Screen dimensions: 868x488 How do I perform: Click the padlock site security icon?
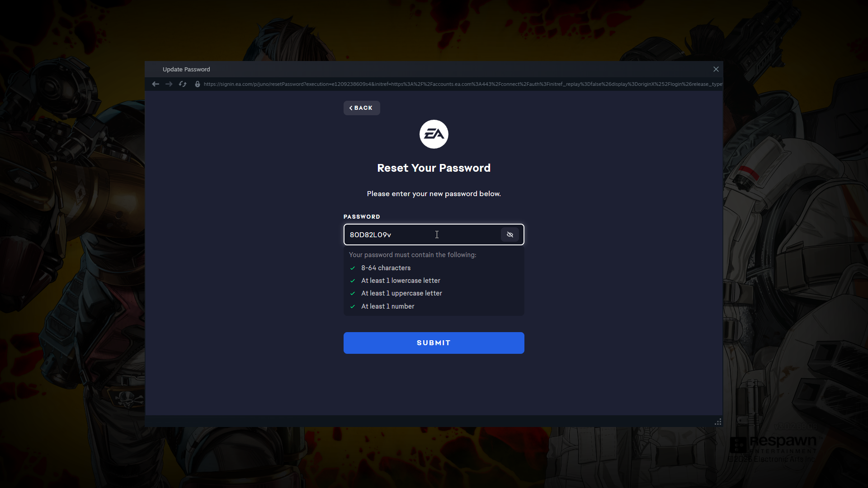[198, 84]
